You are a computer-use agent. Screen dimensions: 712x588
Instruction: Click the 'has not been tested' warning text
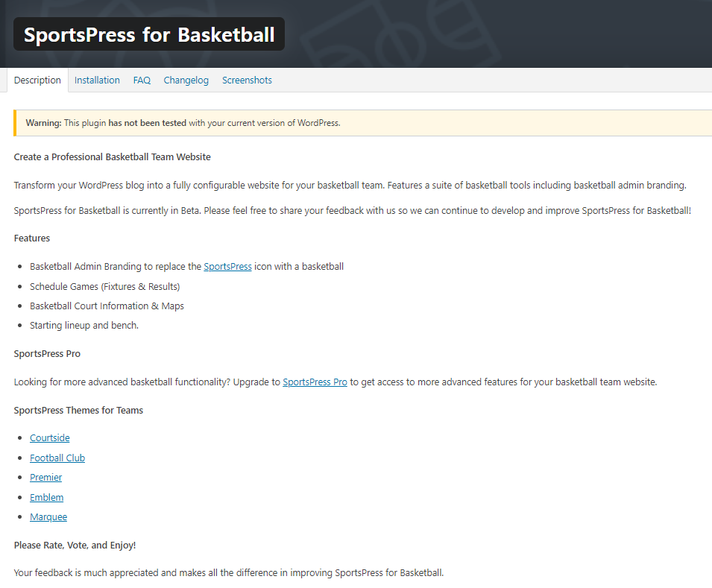coord(147,123)
